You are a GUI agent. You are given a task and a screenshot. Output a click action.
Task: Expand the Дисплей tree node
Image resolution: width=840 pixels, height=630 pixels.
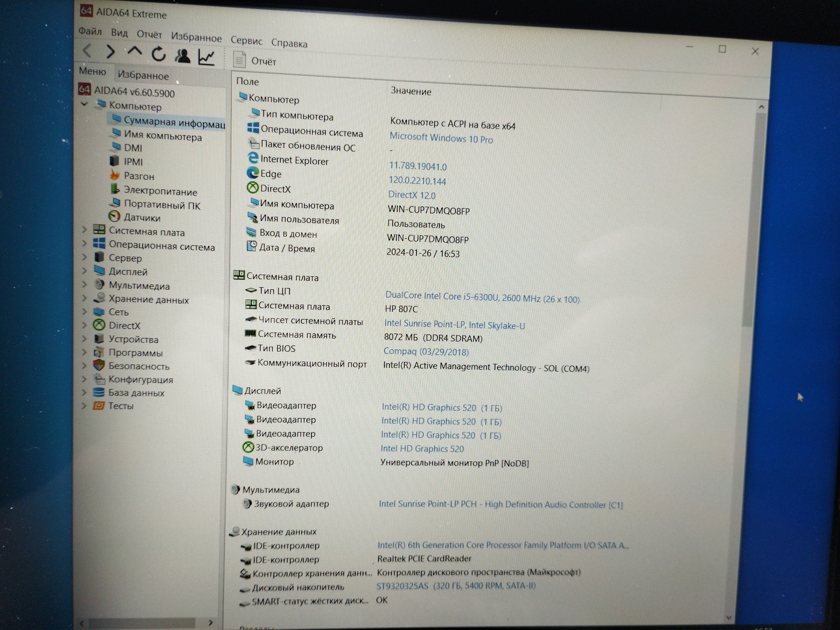pos(84,270)
